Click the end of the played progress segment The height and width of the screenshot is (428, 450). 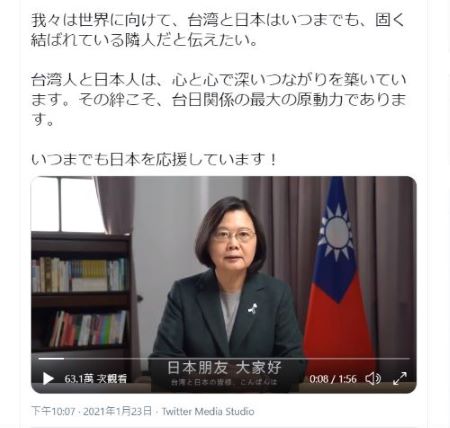tap(63, 359)
